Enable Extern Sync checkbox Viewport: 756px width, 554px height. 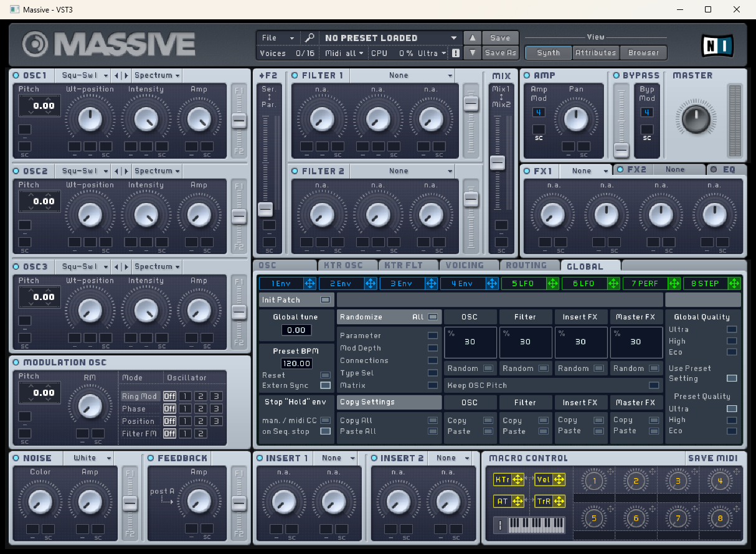click(325, 386)
